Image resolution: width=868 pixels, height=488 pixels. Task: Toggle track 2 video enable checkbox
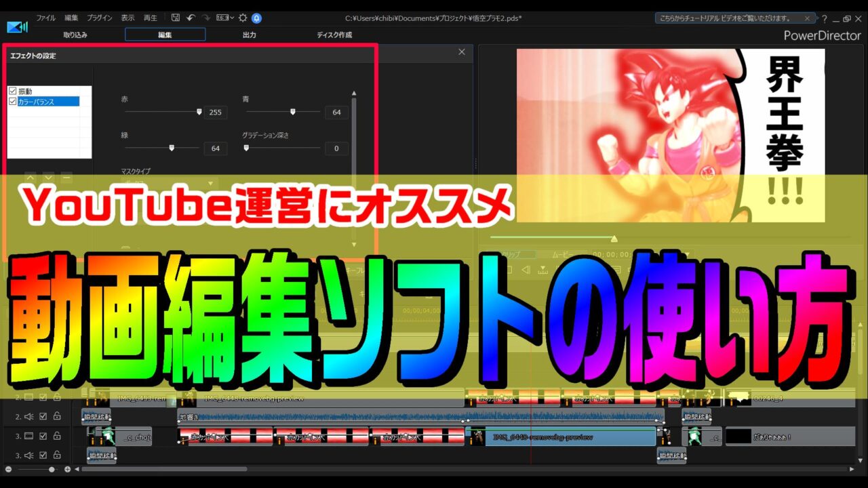pyautogui.click(x=43, y=397)
